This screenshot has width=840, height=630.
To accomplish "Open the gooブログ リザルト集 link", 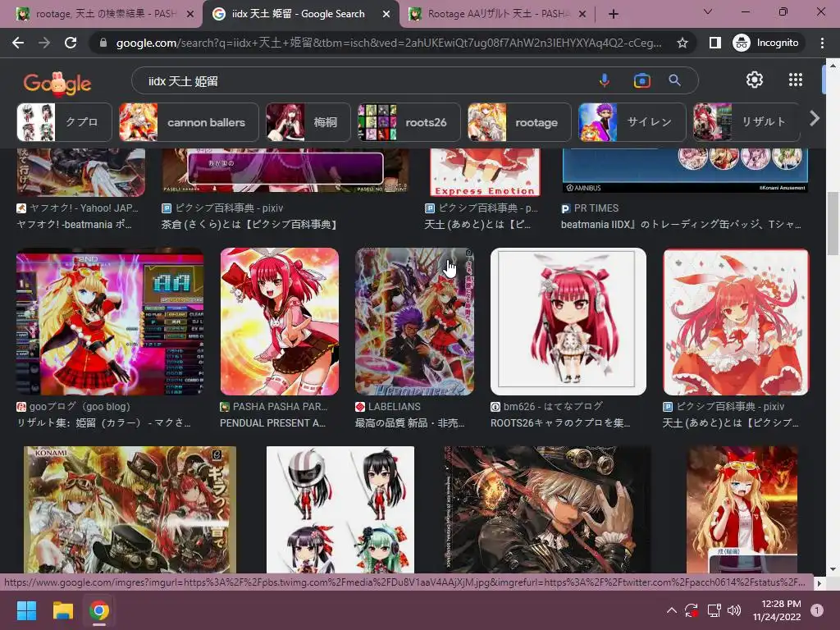I will coord(104,414).
